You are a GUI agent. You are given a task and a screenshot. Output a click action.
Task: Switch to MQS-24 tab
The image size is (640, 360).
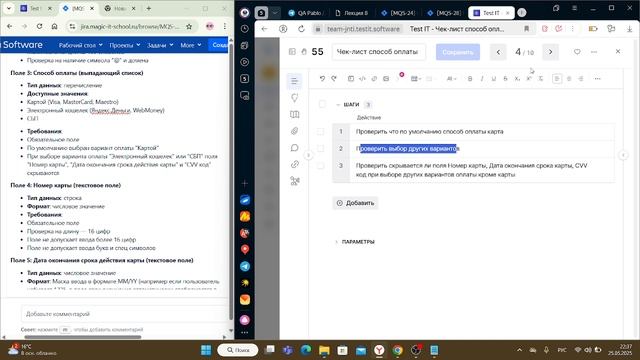[398, 13]
